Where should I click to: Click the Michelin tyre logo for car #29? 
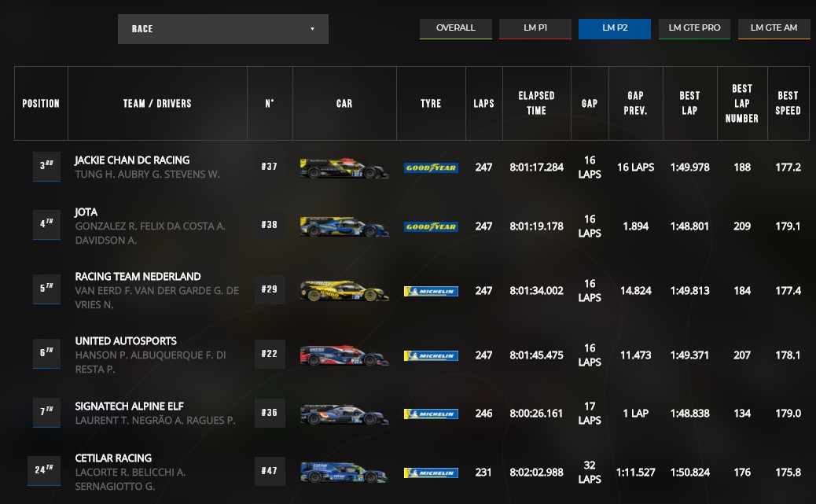click(431, 291)
